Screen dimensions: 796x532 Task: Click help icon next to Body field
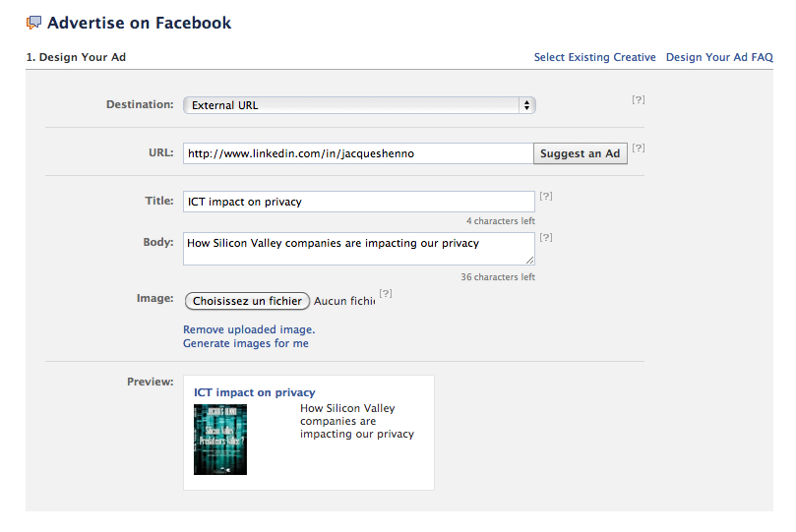click(546, 237)
